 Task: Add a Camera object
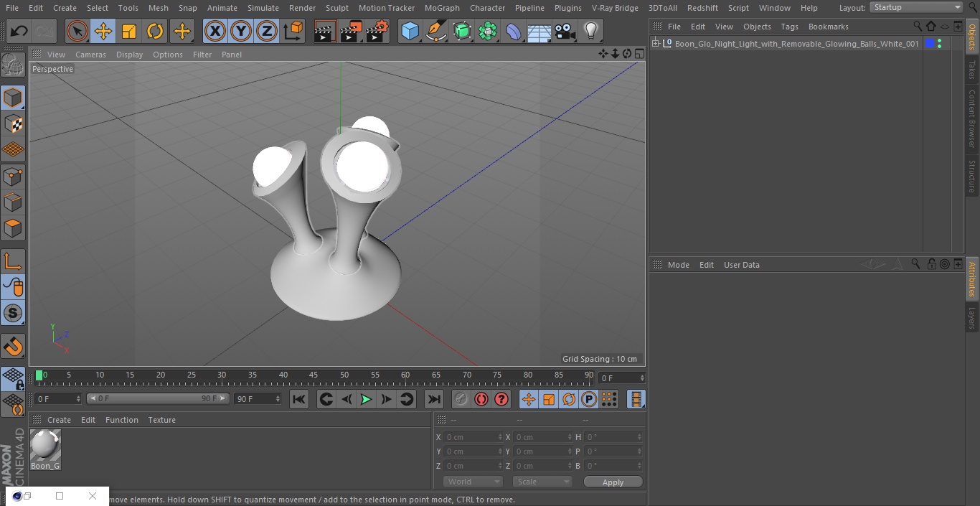tap(565, 32)
